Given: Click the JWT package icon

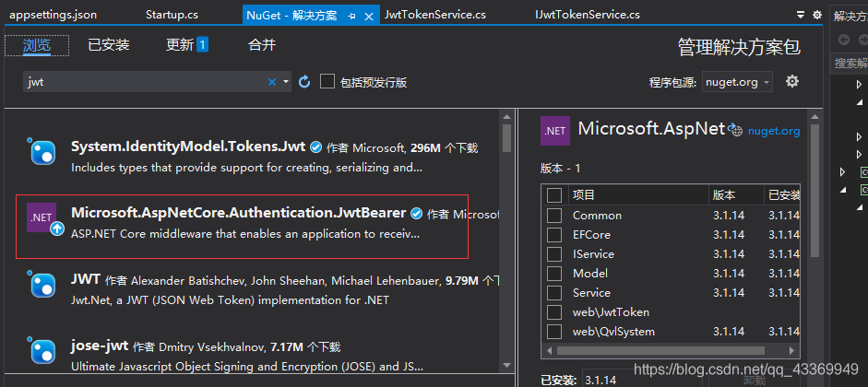Looking at the screenshot, I should tap(42, 285).
